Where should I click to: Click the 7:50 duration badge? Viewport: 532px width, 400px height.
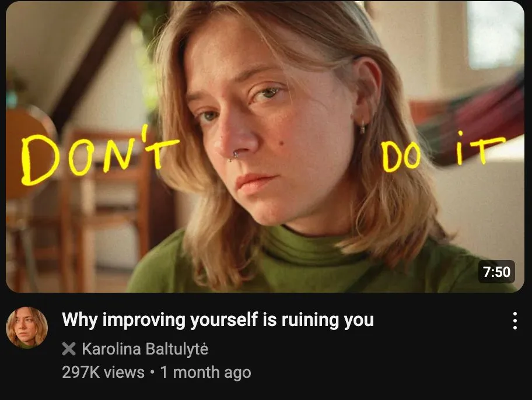pyautogui.click(x=496, y=272)
